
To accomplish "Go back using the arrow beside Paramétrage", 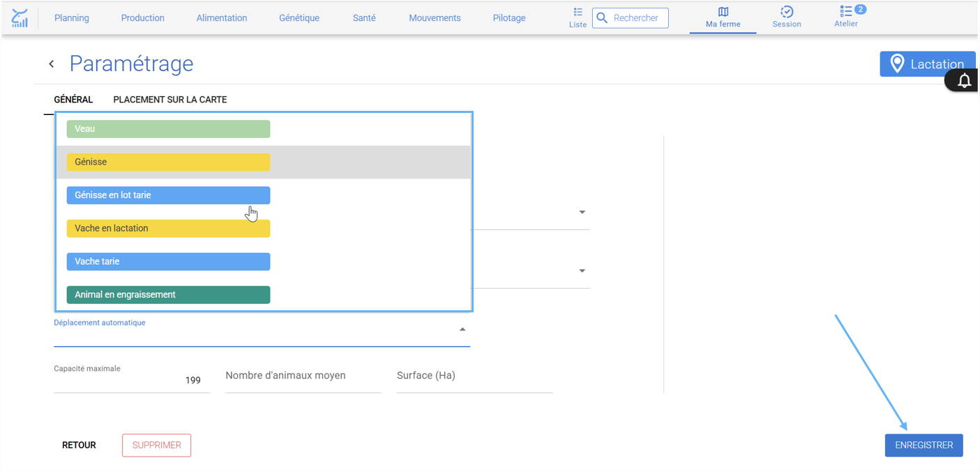I will click(x=51, y=64).
